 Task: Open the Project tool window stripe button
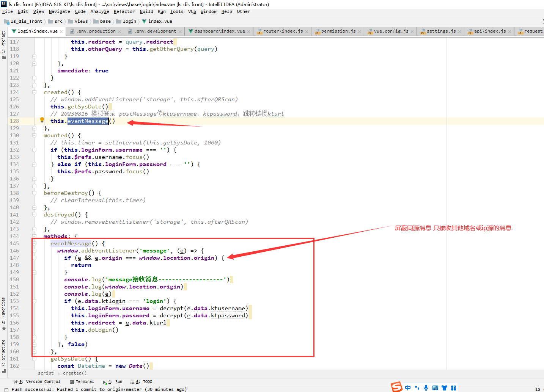click(x=3, y=45)
